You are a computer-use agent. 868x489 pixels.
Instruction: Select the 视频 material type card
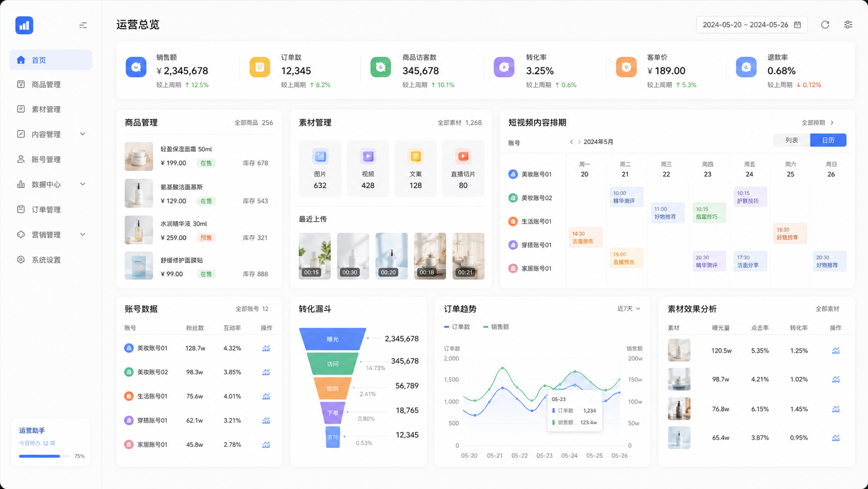point(368,168)
